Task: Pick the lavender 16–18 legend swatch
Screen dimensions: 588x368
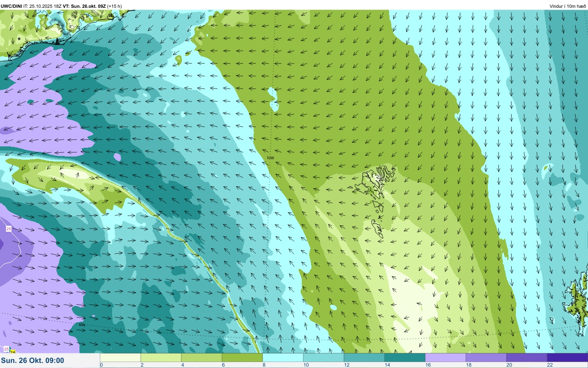Action: [x=446, y=357]
